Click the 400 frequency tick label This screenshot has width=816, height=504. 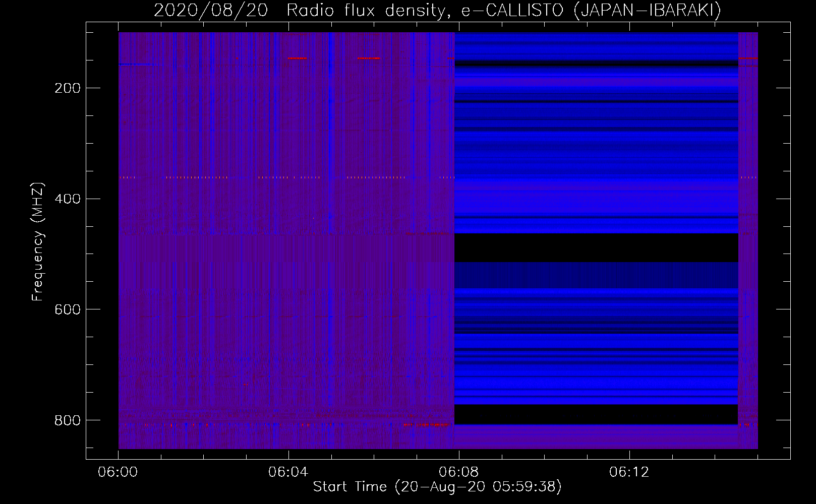[68, 199]
